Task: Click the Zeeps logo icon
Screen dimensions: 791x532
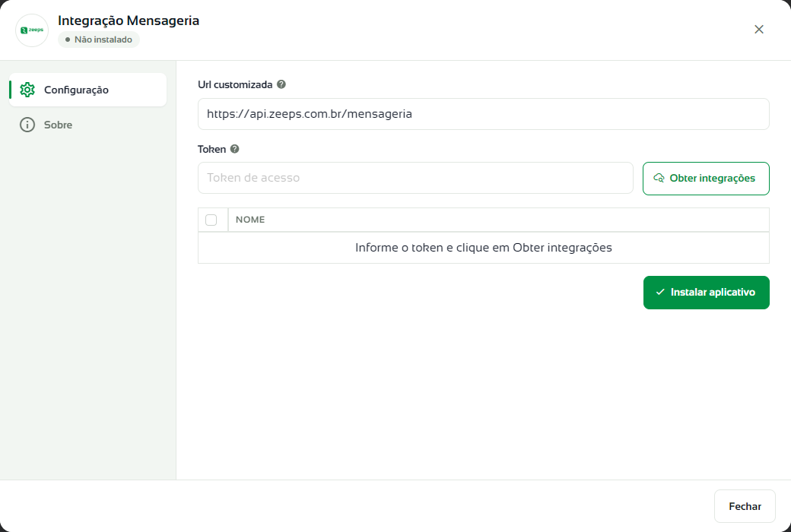Action: tap(32, 30)
